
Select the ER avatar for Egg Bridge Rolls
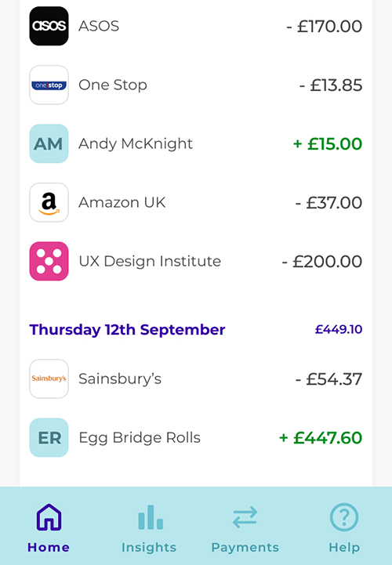pos(49,437)
